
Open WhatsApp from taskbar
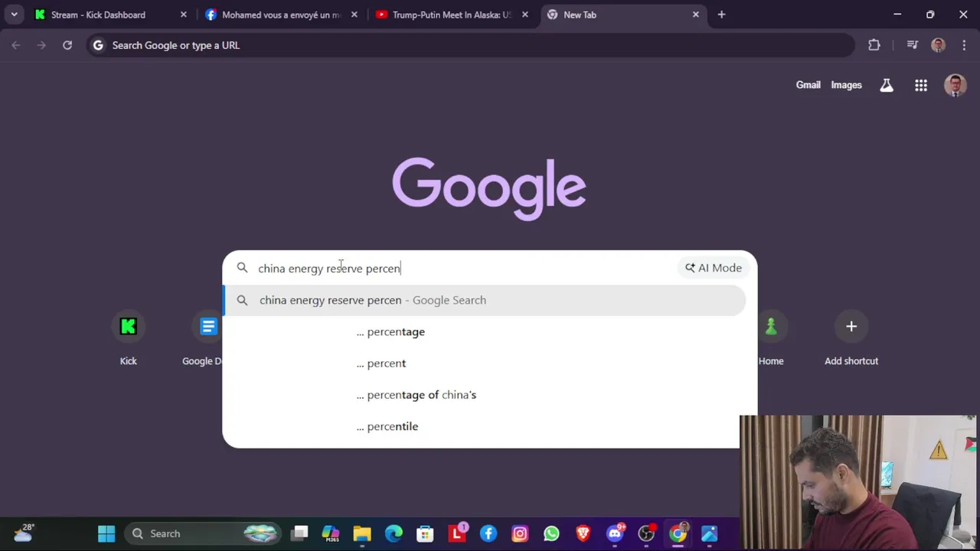[551, 533]
